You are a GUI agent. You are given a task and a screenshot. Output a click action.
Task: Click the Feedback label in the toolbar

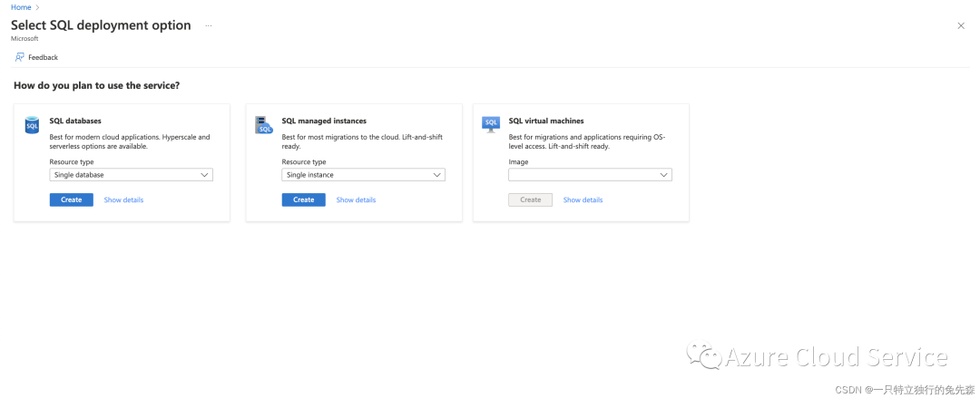click(x=43, y=57)
